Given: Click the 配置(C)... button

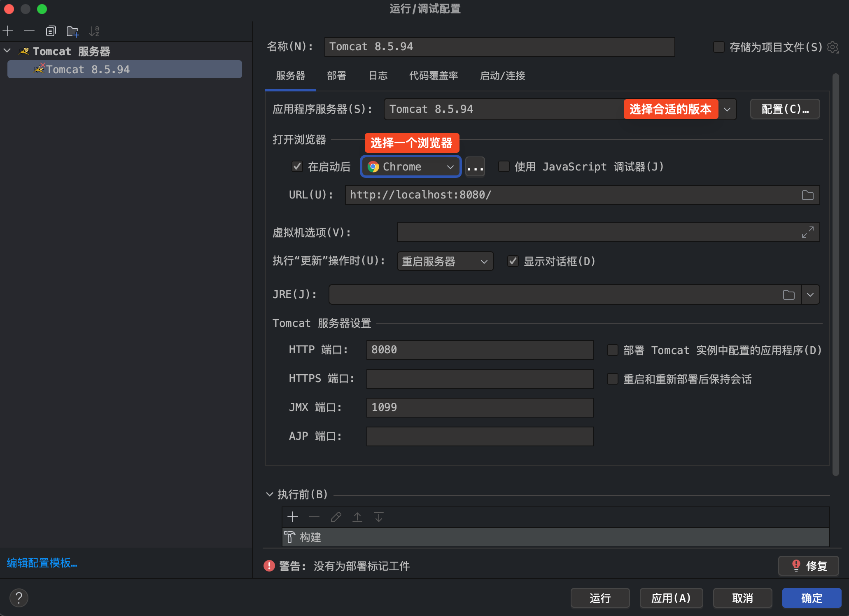Looking at the screenshot, I should pos(785,109).
